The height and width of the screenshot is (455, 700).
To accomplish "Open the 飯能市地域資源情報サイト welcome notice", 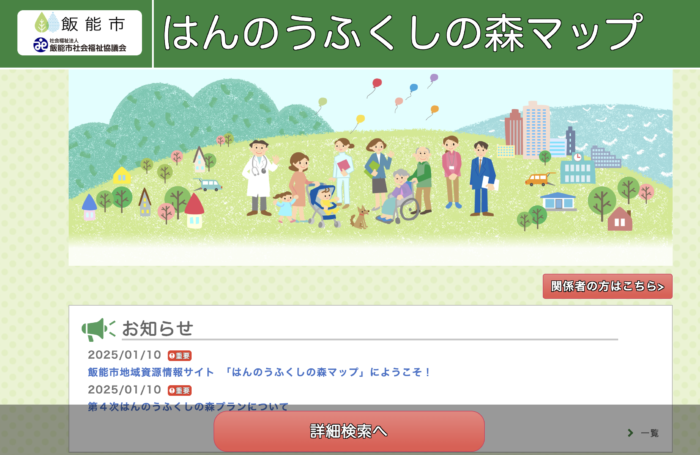I will (x=259, y=372).
